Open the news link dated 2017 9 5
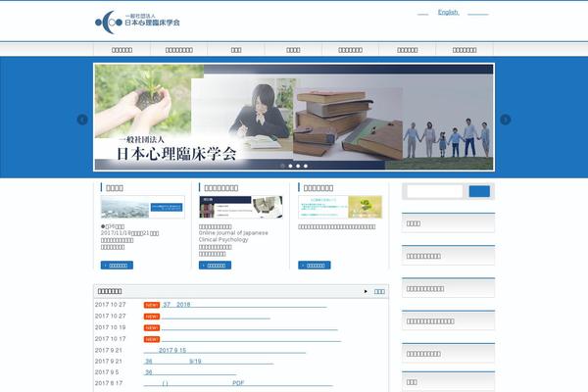 click(x=190, y=372)
